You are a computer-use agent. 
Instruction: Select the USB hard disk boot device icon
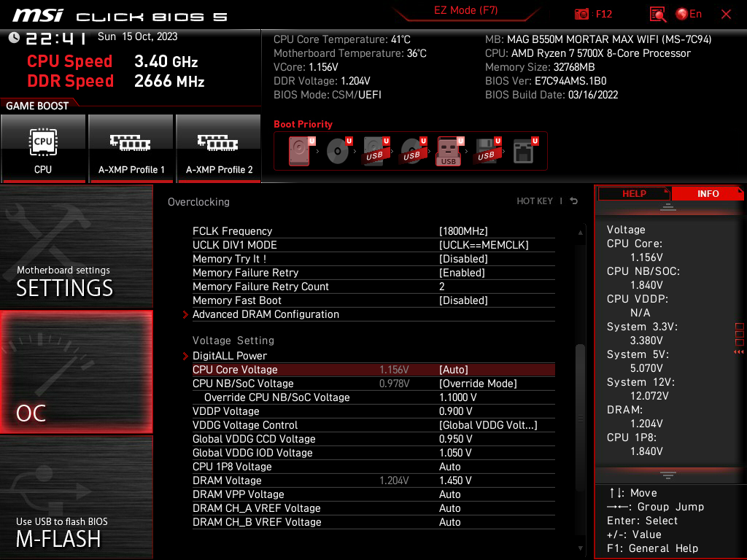point(376,150)
